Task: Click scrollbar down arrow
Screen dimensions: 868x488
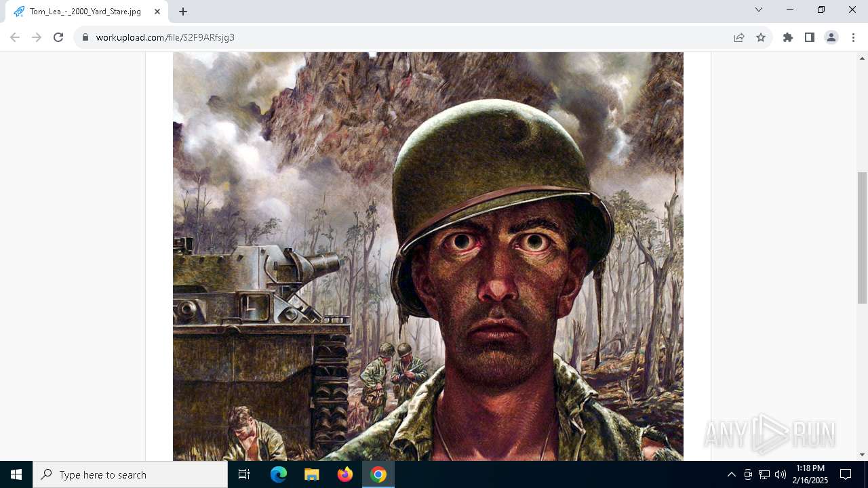Action: click(x=862, y=455)
